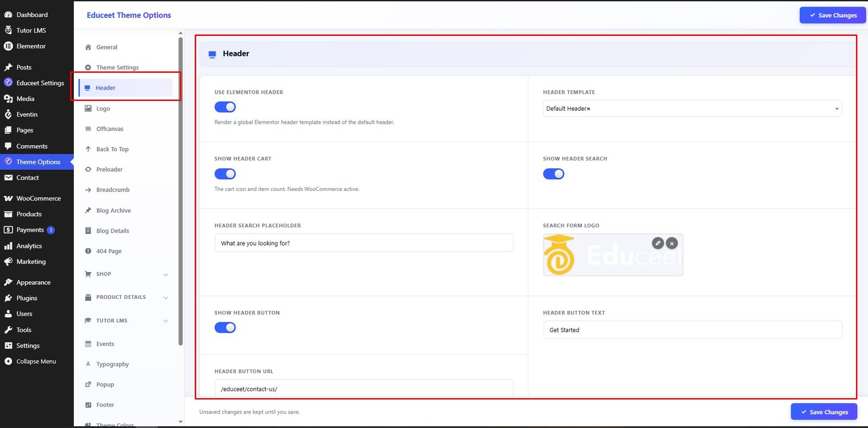Open the Logo options tab
Screen dimensions: 868x428
point(126,108)
